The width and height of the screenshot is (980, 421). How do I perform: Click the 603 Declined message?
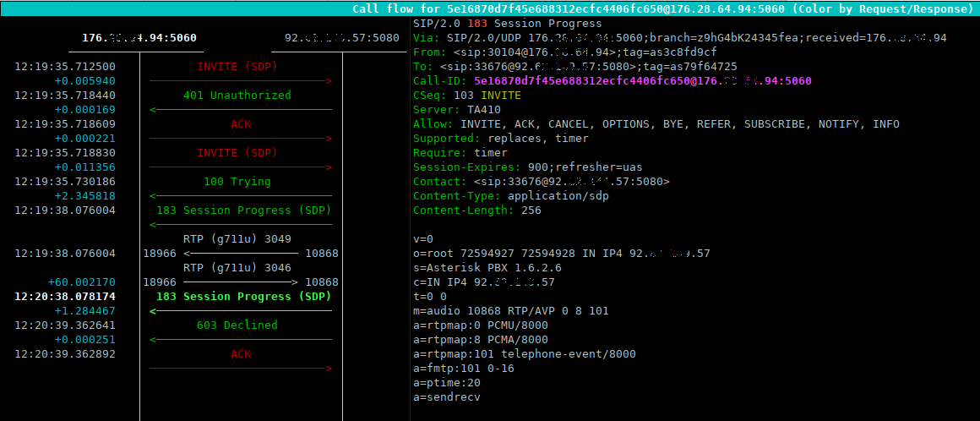pyautogui.click(x=237, y=325)
